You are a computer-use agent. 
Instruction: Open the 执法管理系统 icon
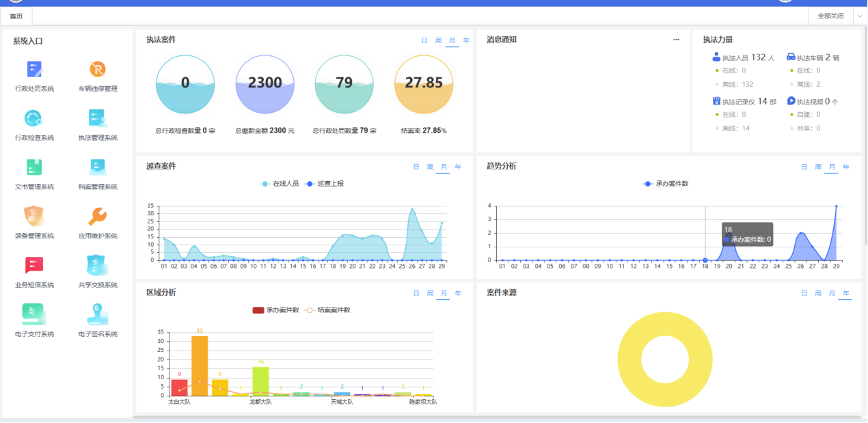pos(98,119)
